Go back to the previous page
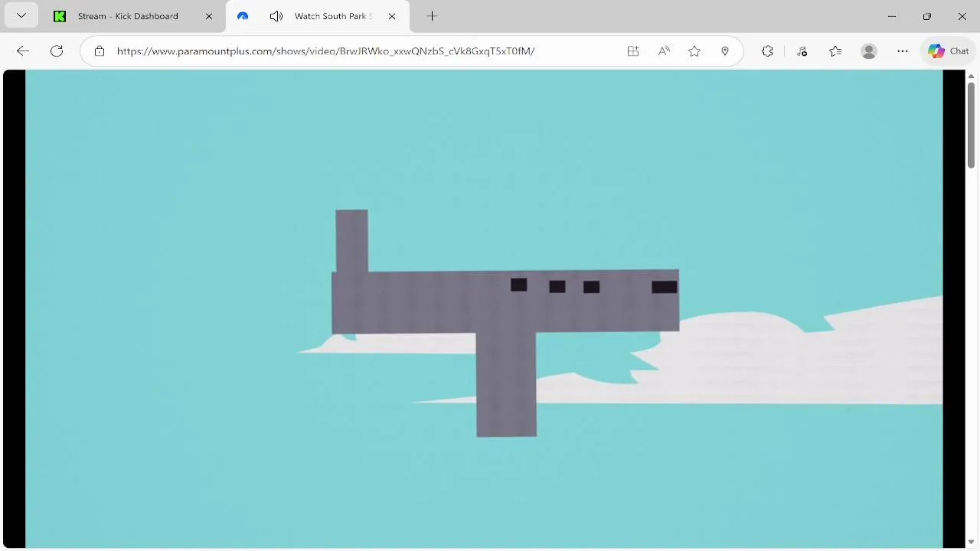 pyautogui.click(x=23, y=51)
